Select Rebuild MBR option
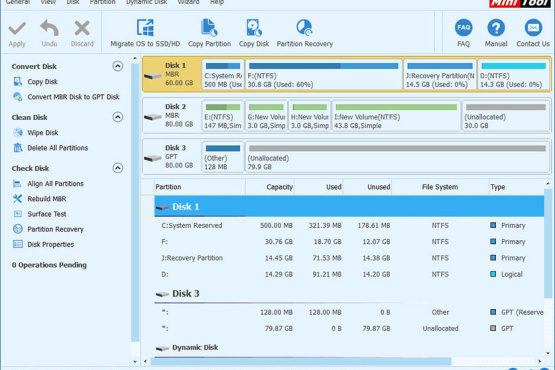The width and height of the screenshot is (555, 370). click(47, 199)
